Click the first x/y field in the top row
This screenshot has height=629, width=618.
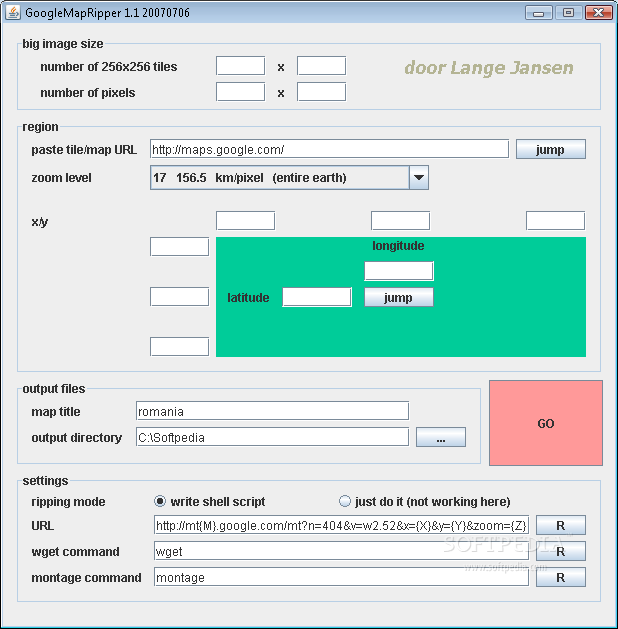pyautogui.click(x=245, y=221)
